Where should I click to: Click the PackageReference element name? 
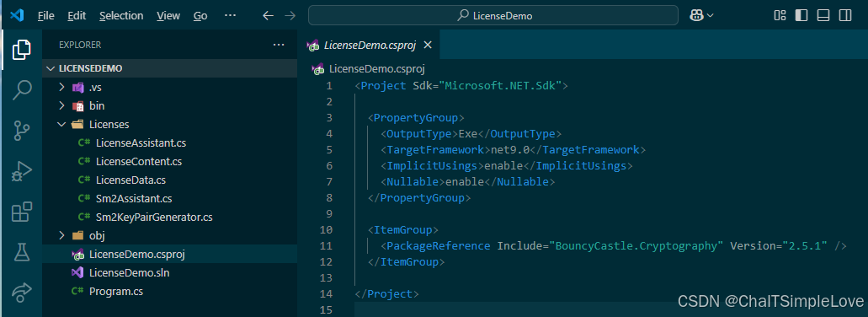[x=439, y=245]
